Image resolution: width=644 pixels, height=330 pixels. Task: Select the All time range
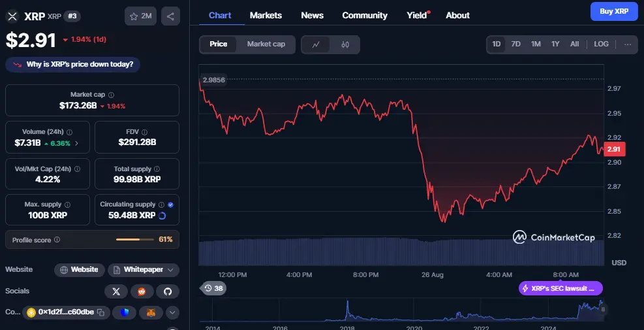tap(575, 44)
